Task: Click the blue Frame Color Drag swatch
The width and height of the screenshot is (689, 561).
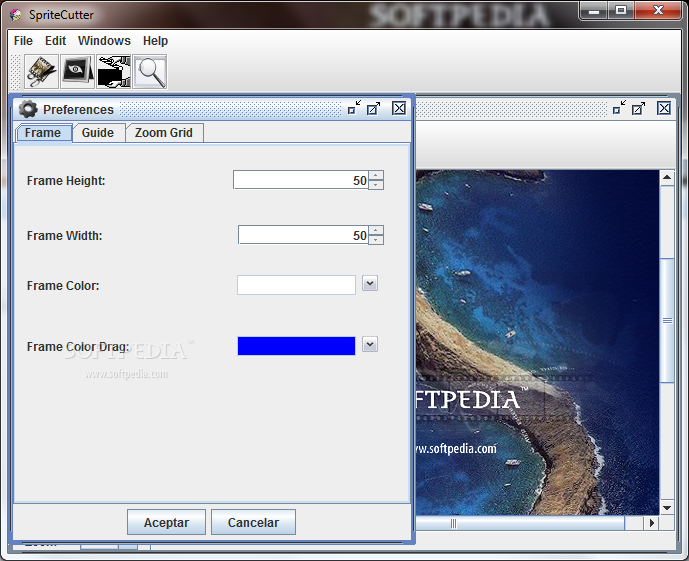Action: pyautogui.click(x=296, y=346)
